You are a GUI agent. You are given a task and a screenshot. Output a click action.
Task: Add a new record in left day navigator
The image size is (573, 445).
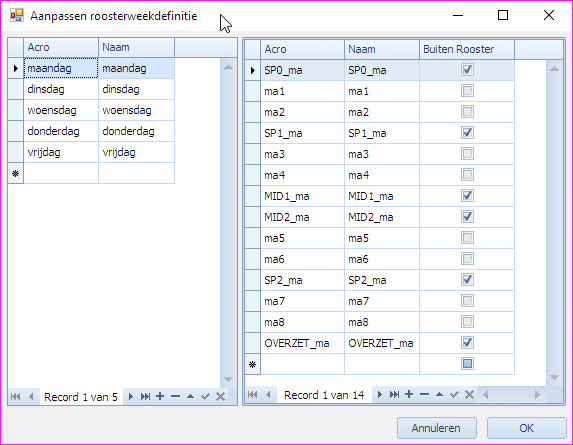coord(160,396)
